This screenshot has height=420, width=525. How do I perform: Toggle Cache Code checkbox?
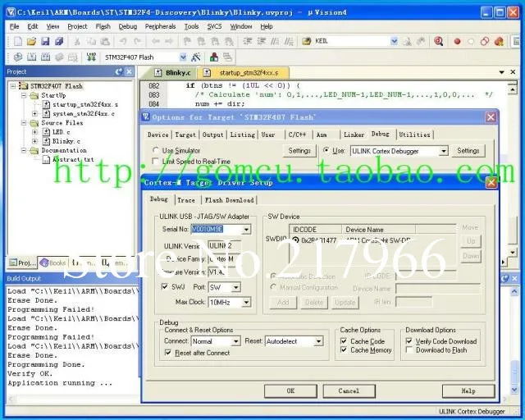343,341
